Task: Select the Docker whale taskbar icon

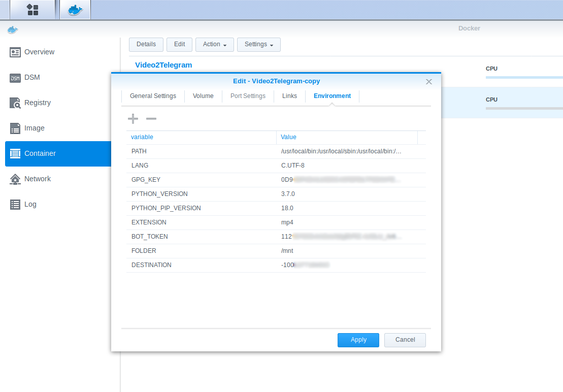Action: pos(75,10)
